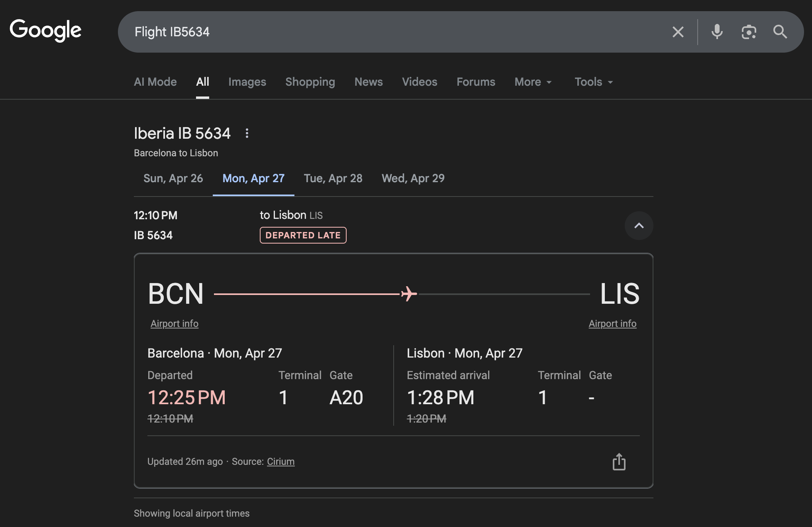Image resolution: width=812 pixels, height=527 pixels.
Task: Share flight status via share icon
Action: [619, 462]
